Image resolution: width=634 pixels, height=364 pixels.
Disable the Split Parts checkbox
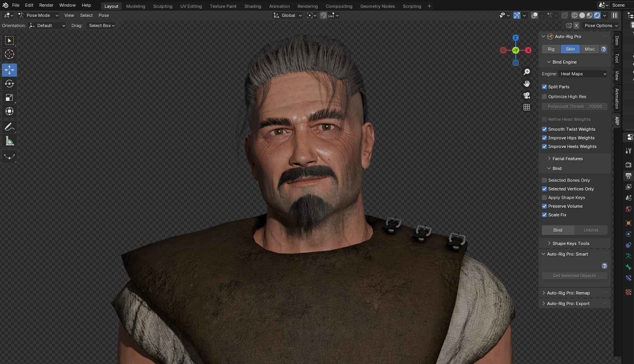[544, 87]
